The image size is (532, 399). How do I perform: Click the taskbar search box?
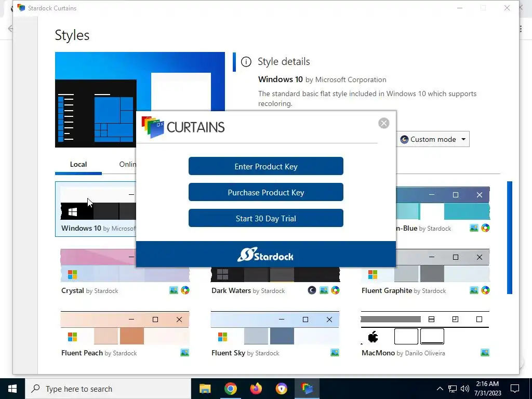108,389
